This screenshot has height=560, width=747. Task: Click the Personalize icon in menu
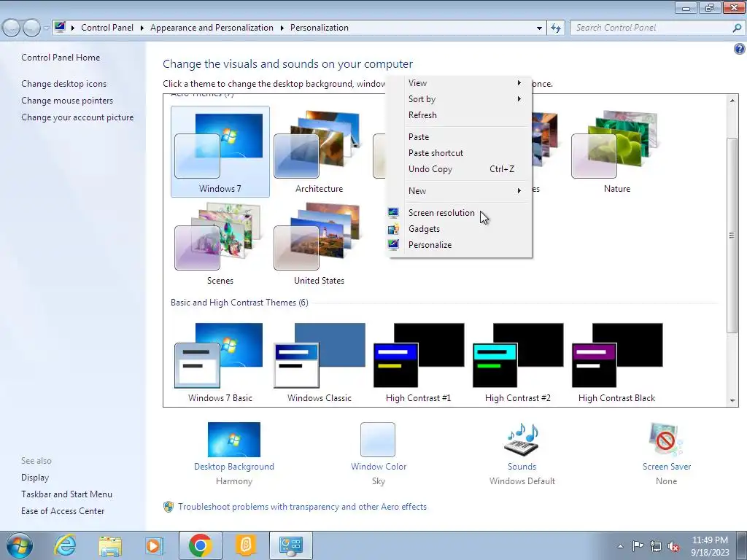393,245
